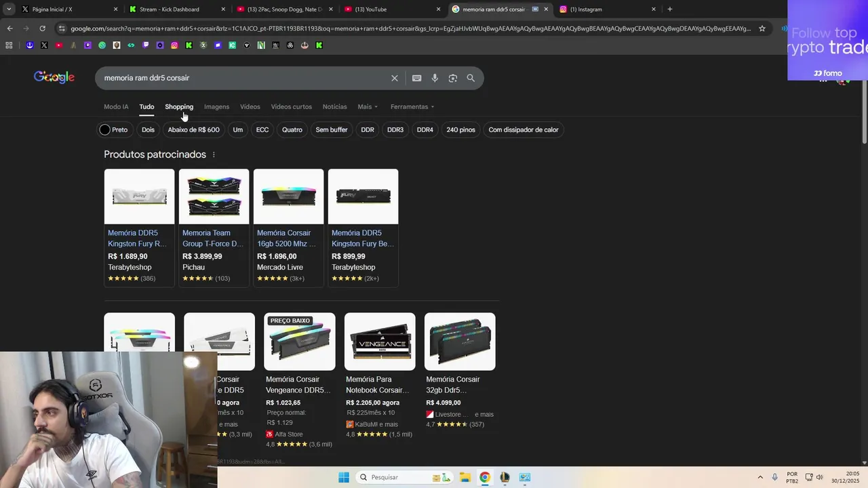Open the League of Legends taskbar icon
The height and width of the screenshot is (488, 868).
(x=505, y=477)
